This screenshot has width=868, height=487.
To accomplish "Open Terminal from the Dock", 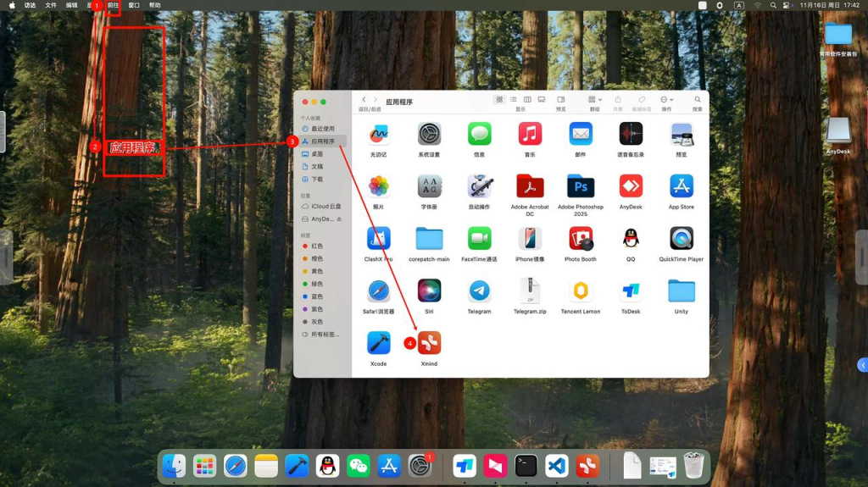I will 526,466.
